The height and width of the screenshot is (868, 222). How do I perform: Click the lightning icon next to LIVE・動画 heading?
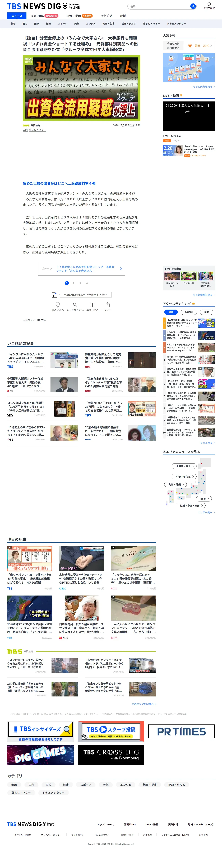tap(181, 95)
